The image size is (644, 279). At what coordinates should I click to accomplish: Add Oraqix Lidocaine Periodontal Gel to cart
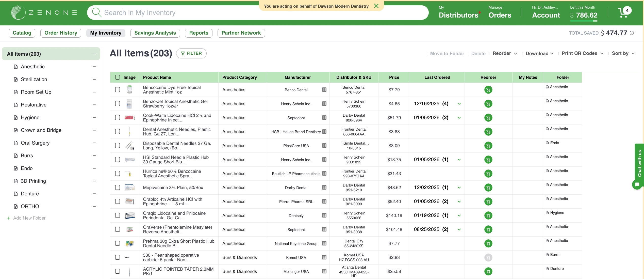point(488,215)
